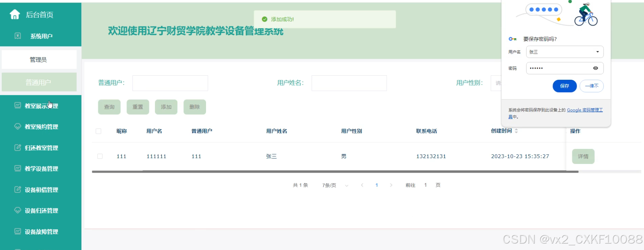Click the 共 1 条 total count

tap(301, 185)
